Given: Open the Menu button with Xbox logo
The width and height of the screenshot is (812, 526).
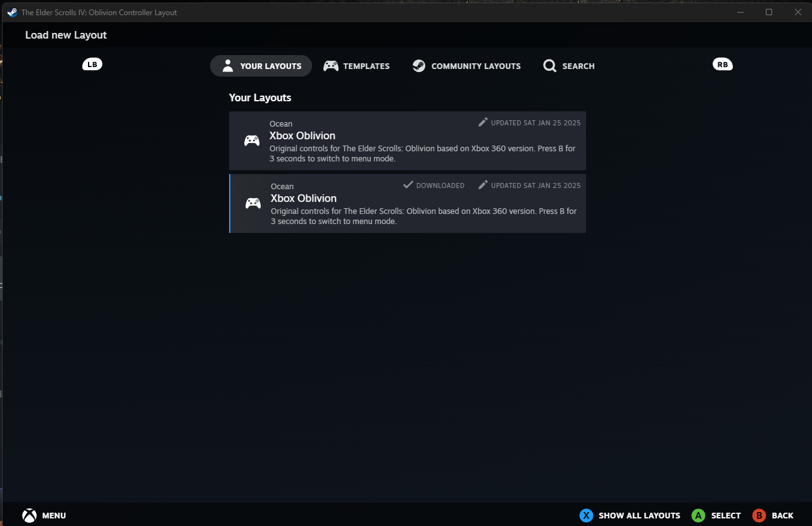Looking at the screenshot, I should pos(44,515).
